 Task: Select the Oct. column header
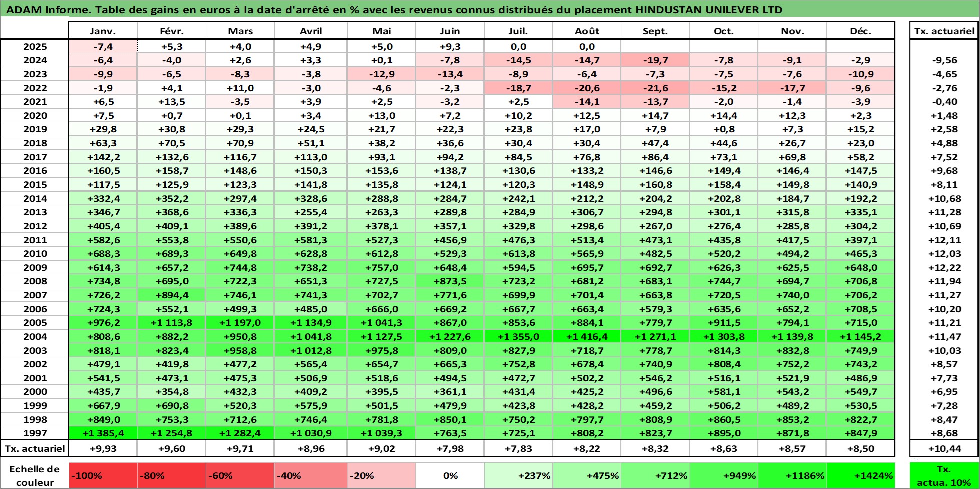(724, 31)
